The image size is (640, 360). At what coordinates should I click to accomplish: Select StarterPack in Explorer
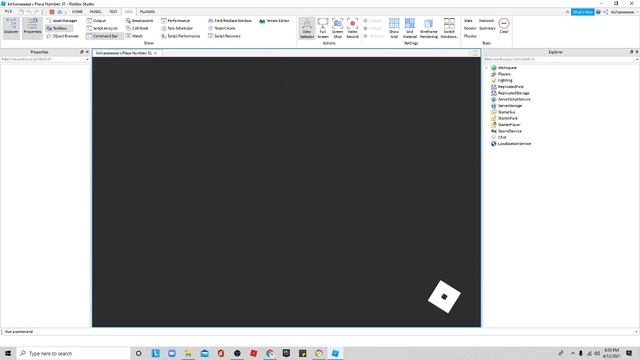508,118
